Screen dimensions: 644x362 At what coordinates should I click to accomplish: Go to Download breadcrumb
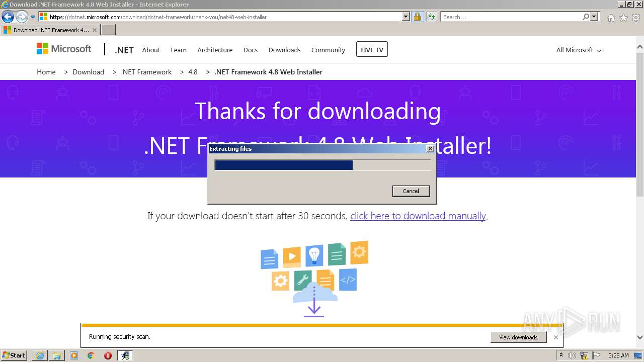point(88,72)
